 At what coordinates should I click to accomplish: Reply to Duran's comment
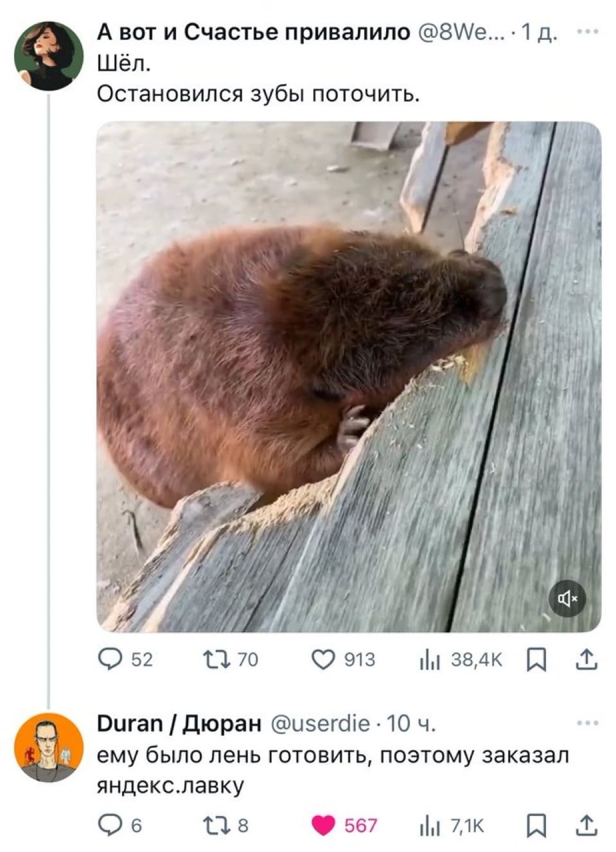(x=110, y=826)
